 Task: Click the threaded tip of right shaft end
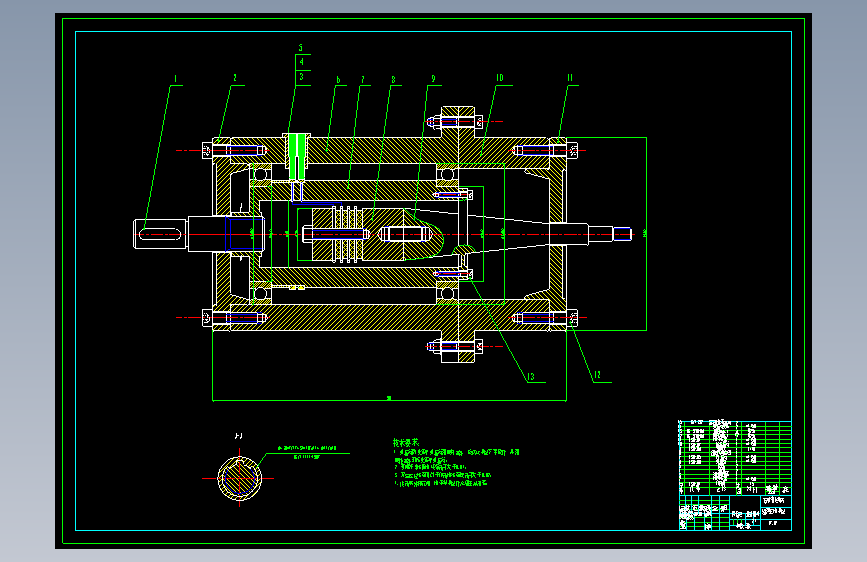[x=623, y=234]
